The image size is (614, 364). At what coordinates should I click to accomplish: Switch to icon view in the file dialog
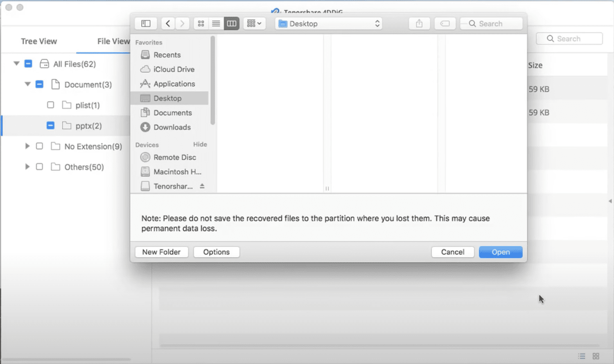click(201, 23)
